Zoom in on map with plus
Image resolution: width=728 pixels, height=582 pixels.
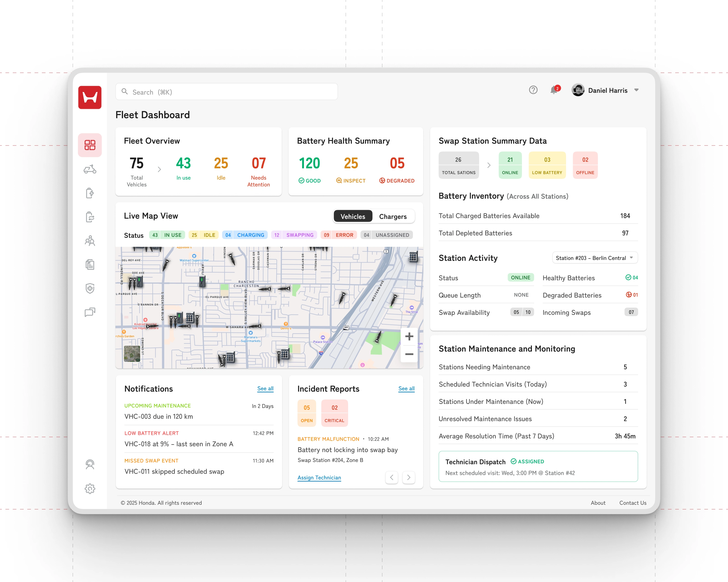[409, 336]
